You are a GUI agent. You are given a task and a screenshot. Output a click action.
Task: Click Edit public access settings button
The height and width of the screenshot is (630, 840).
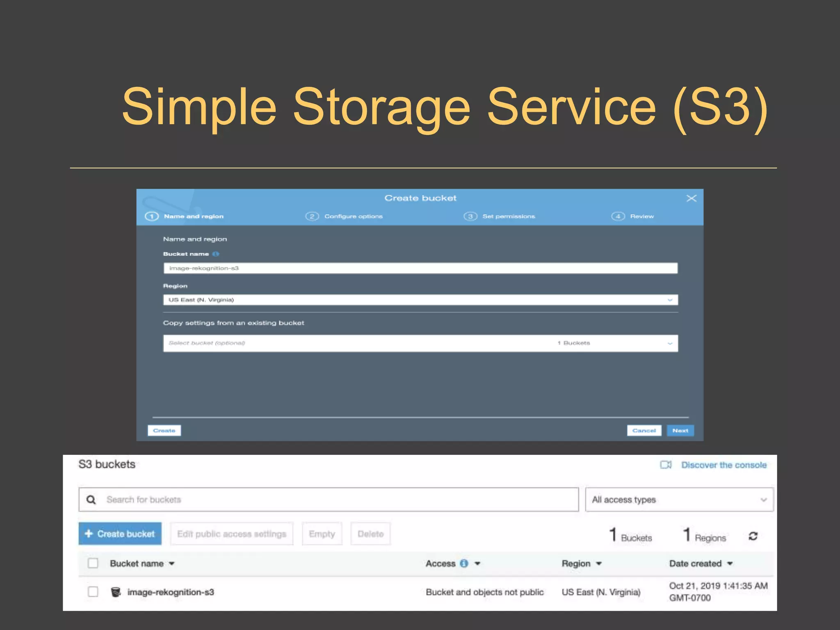point(232,534)
